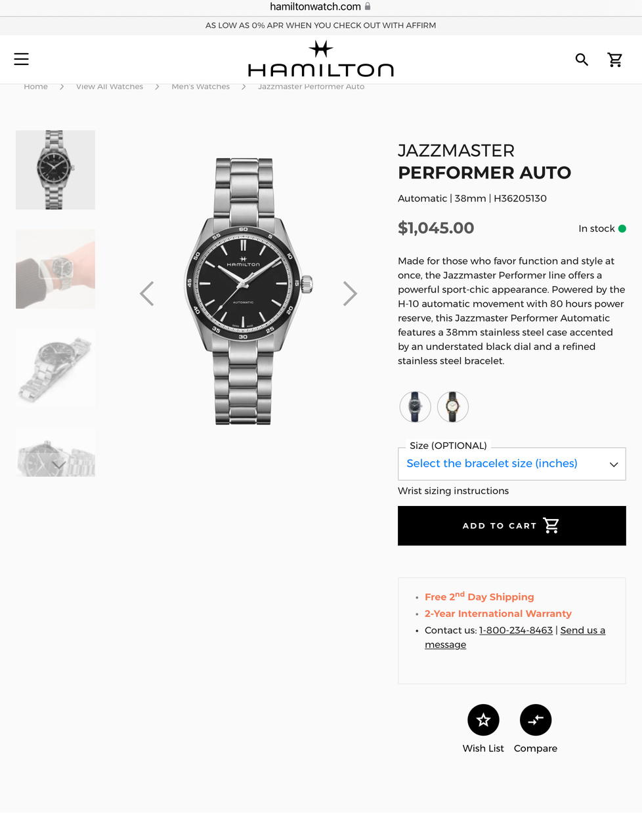Open Wrist sizing instructions link
This screenshot has width=642, height=840.
pyautogui.click(x=453, y=491)
